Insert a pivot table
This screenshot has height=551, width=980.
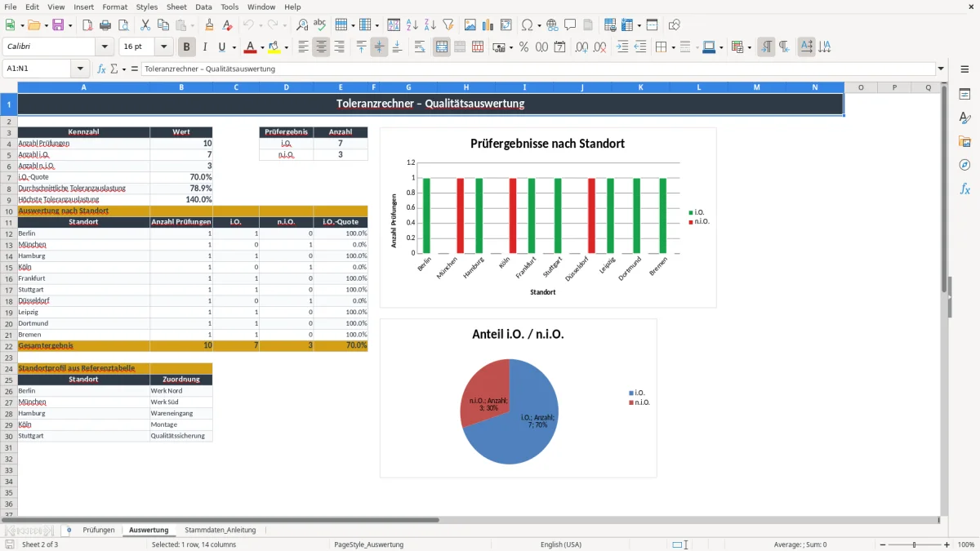click(x=506, y=25)
